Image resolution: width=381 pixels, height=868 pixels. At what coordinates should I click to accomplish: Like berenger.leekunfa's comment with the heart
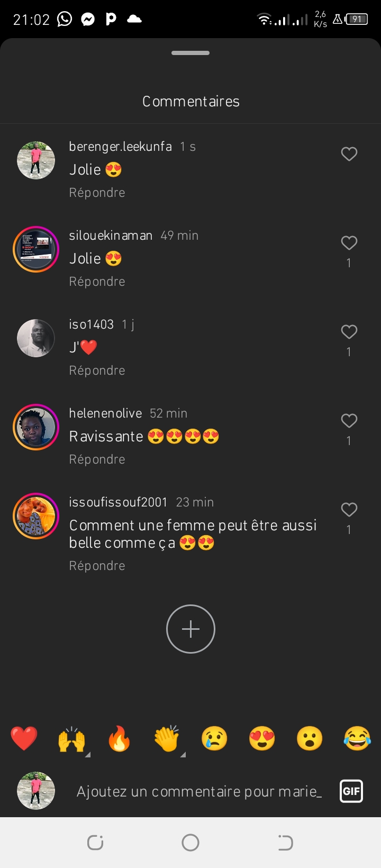click(x=349, y=154)
